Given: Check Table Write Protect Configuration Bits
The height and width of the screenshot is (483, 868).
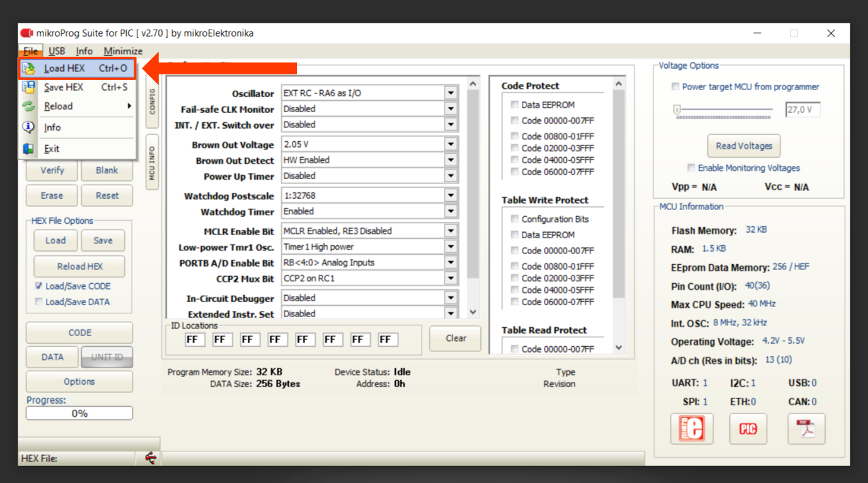Looking at the screenshot, I should 515,219.
